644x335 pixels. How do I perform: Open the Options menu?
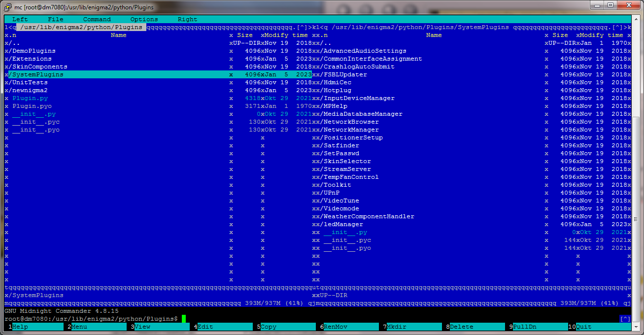(144, 19)
